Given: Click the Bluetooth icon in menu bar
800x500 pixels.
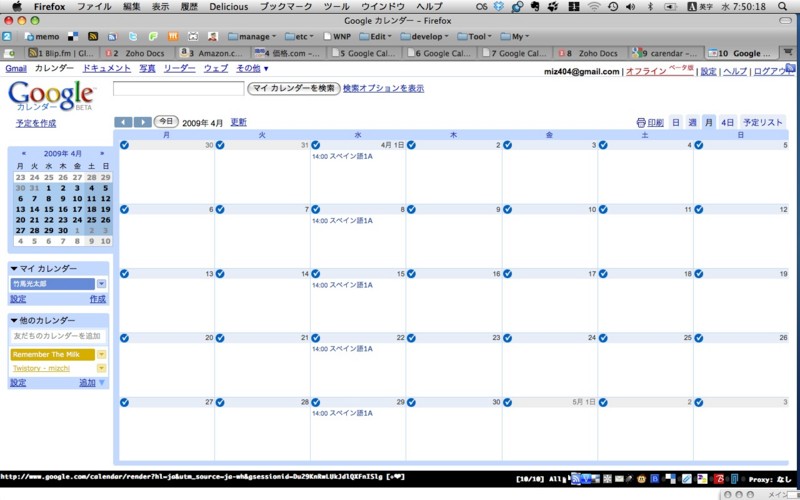Looking at the screenshot, I should pyautogui.click(x=650, y=7).
